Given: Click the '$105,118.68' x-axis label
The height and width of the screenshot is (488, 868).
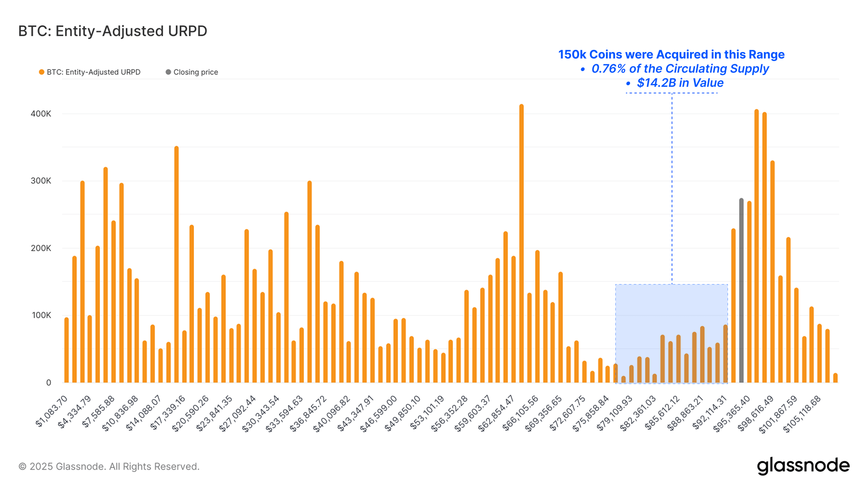Looking at the screenshot, I should (x=802, y=414).
